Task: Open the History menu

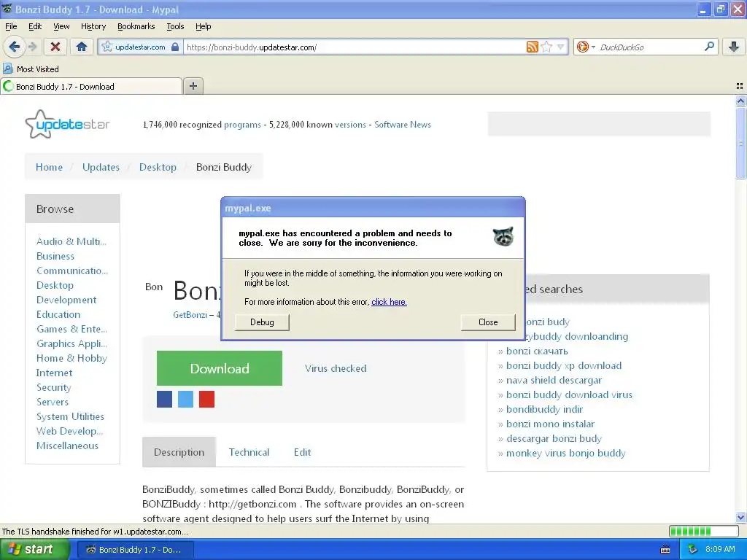Action: pos(93,26)
